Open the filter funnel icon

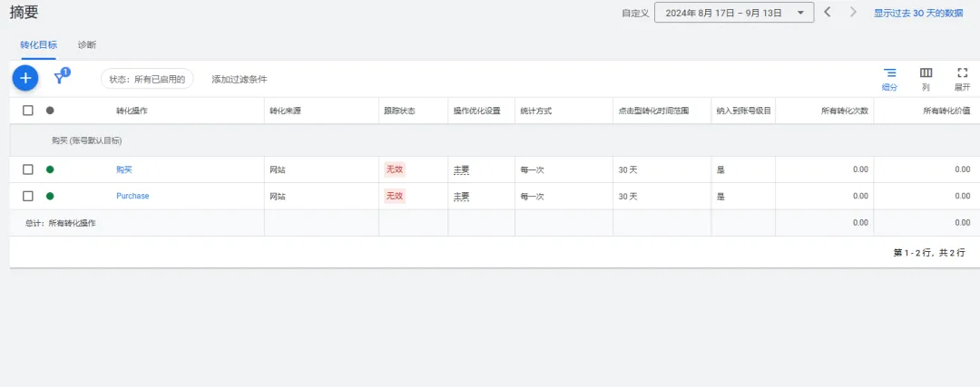pyautogui.click(x=61, y=77)
